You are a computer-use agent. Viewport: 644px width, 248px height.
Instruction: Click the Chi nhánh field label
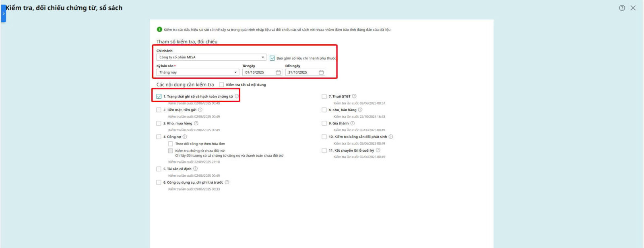(164, 51)
